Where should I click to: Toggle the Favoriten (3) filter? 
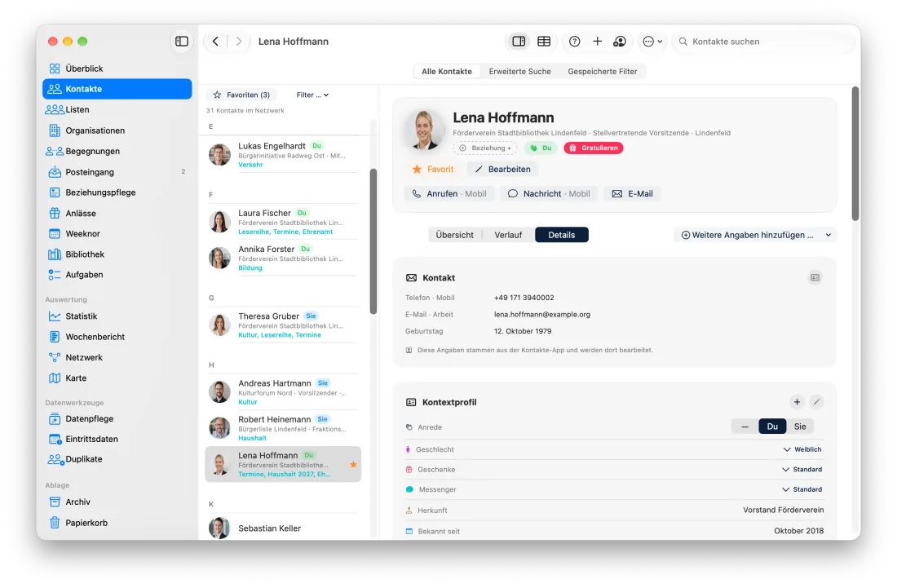pyautogui.click(x=241, y=95)
